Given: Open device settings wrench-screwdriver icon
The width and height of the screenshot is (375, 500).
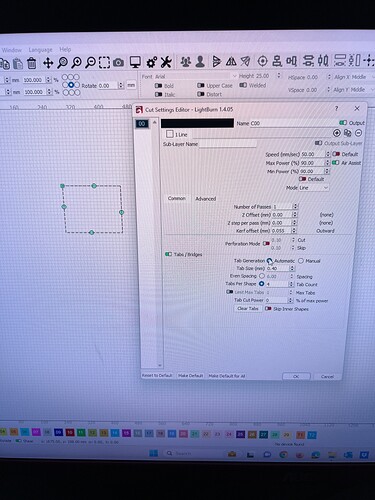Looking at the screenshot, I should pyautogui.click(x=166, y=62).
